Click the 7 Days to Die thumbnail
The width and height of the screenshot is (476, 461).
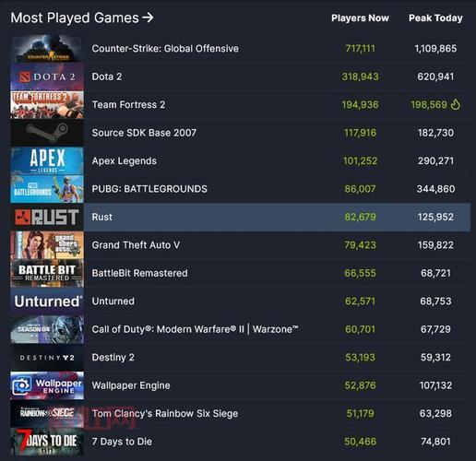pyautogui.click(x=47, y=442)
